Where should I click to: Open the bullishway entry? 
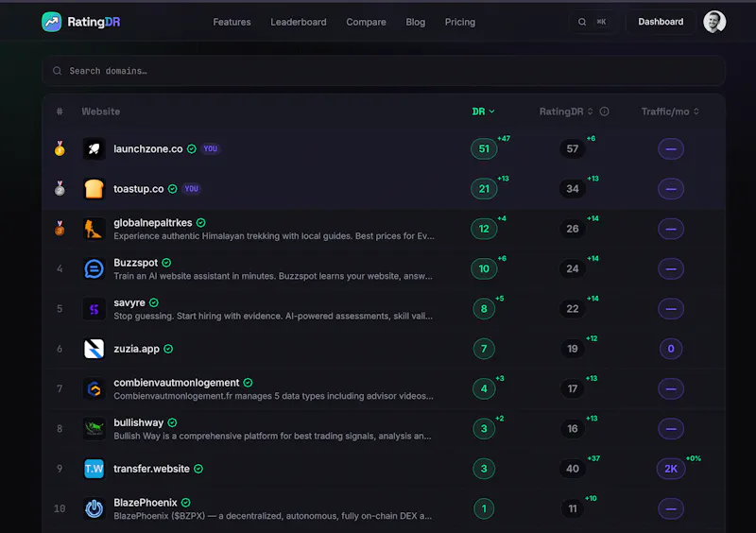pos(138,423)
